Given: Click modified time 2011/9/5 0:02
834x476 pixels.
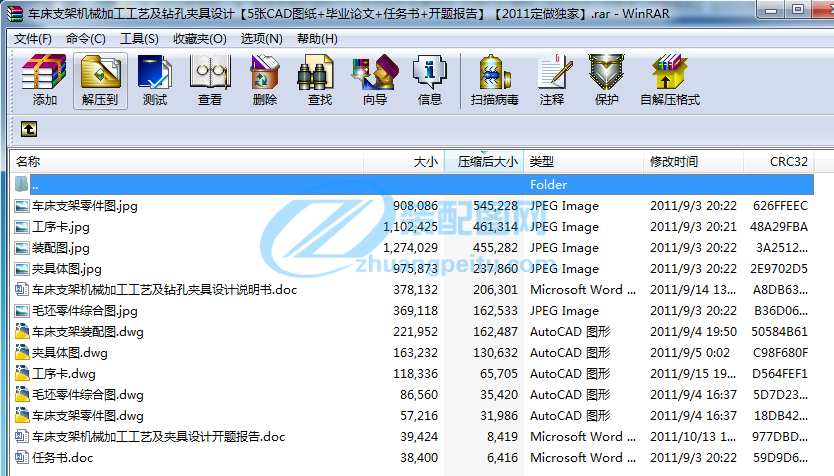Looking at the screenshot, I should [690, 353].
